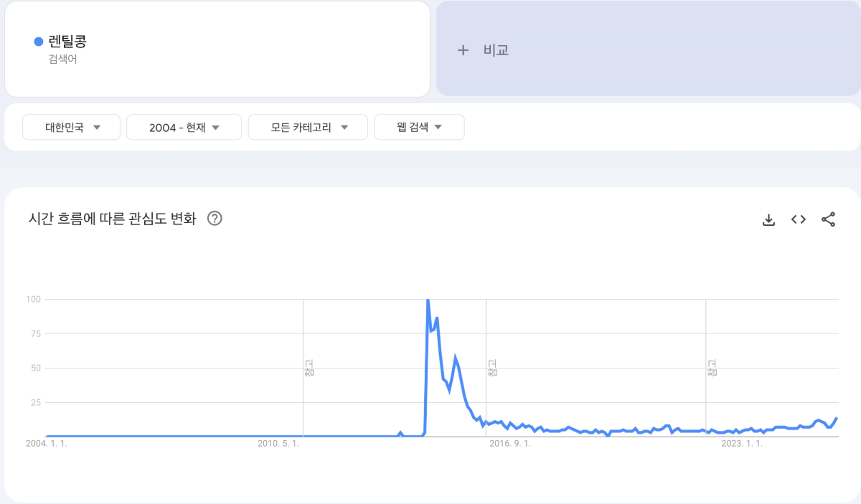
Task: Click the blue dot beside 렌틸콩
Action: pos(39,42)
